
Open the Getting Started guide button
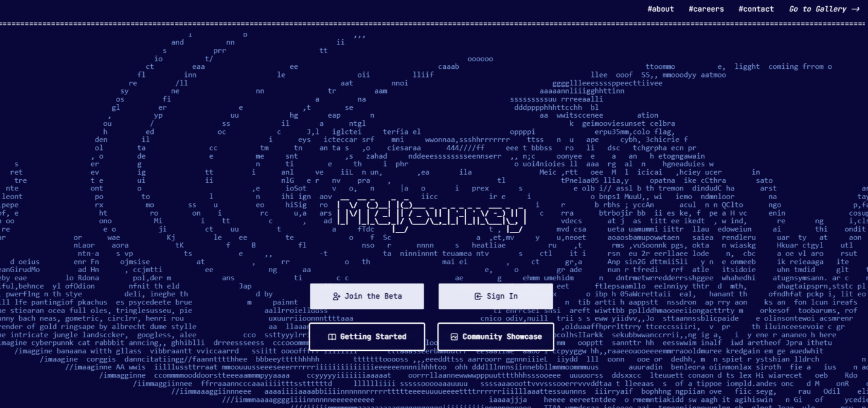coord(367,337)
